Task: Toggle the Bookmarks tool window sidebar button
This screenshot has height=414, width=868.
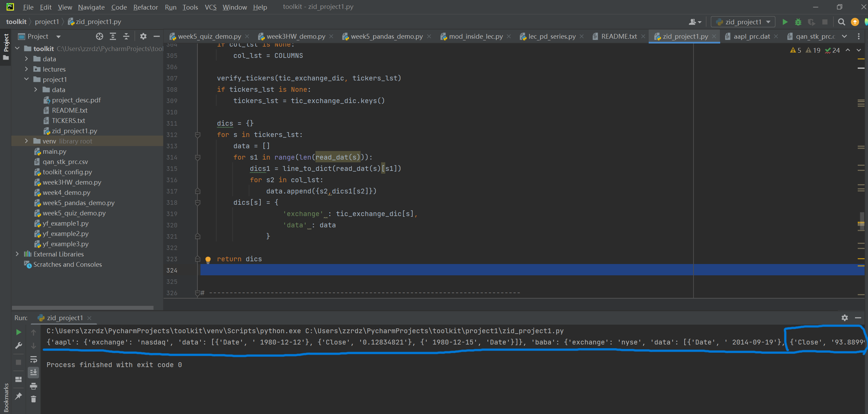Action: click(x=6, y=398)
